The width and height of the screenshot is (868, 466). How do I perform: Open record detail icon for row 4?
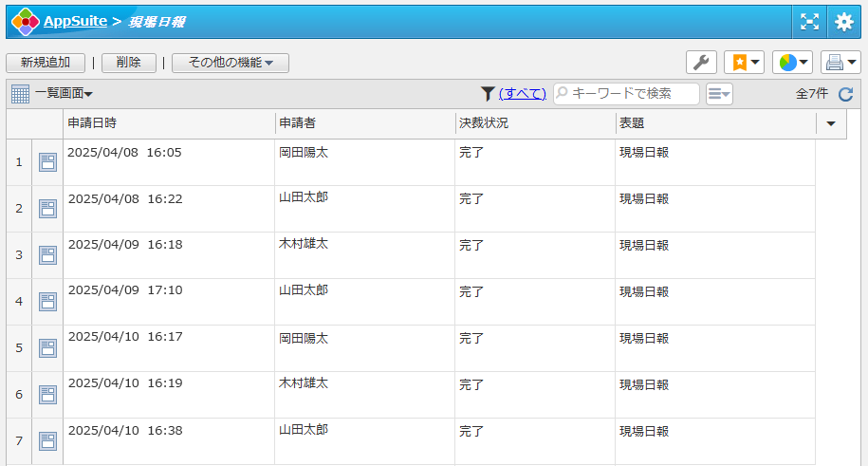[47, 302]
